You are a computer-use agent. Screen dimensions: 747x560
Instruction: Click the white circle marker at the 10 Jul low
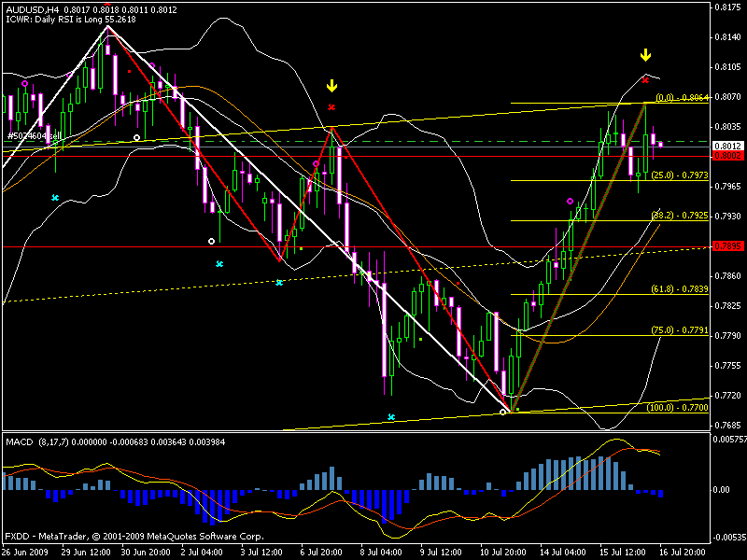504,411
